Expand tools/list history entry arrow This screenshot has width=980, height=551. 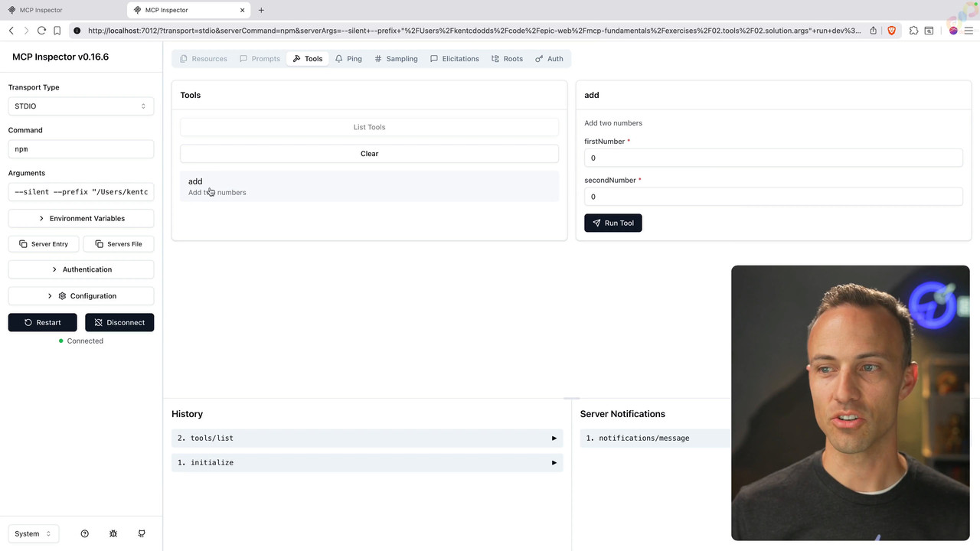coord(554,439)
